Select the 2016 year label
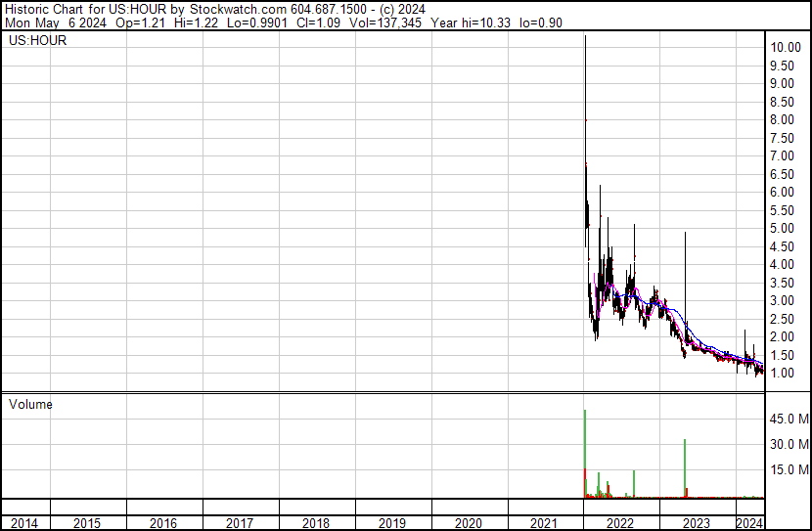This screenshot has width=812, height=531. click(163, 523)
